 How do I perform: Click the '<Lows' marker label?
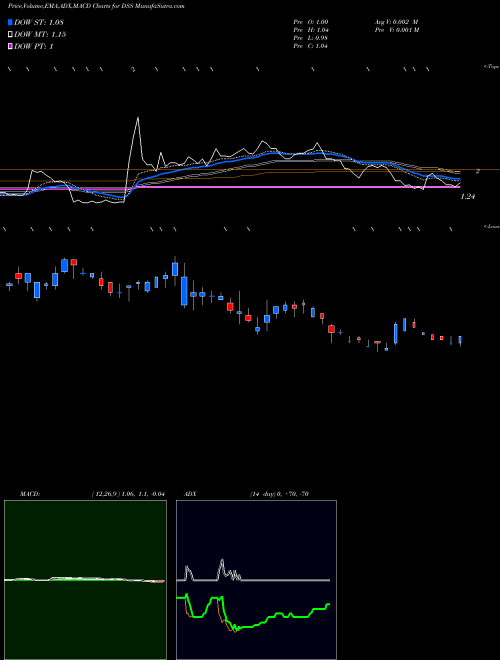tap(491, 226)
